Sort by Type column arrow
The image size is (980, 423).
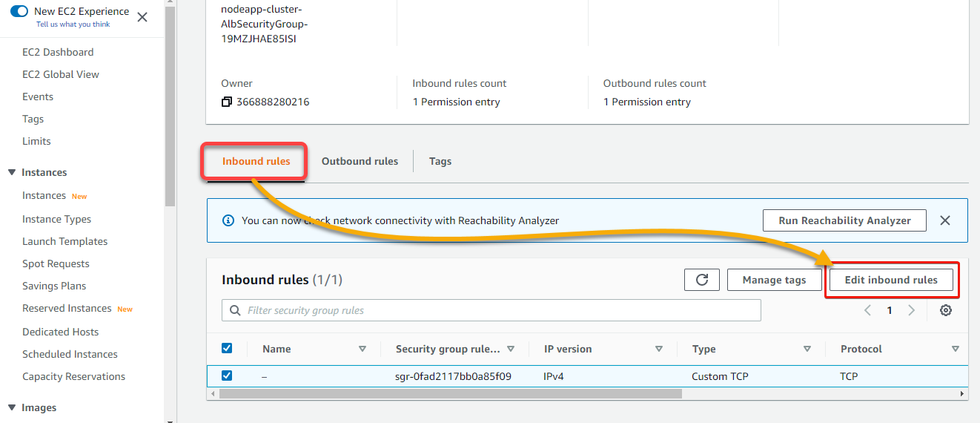807,349
